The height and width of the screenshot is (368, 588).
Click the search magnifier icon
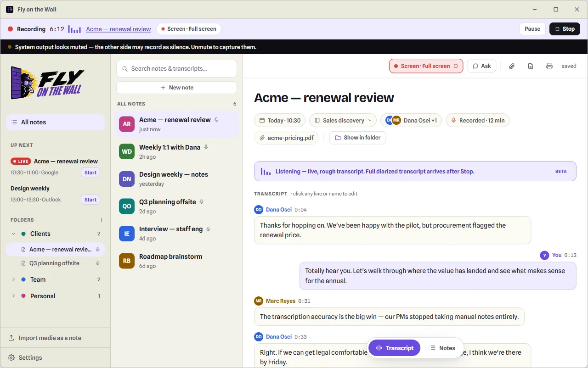pyautogui.click(x=125, y=69)
